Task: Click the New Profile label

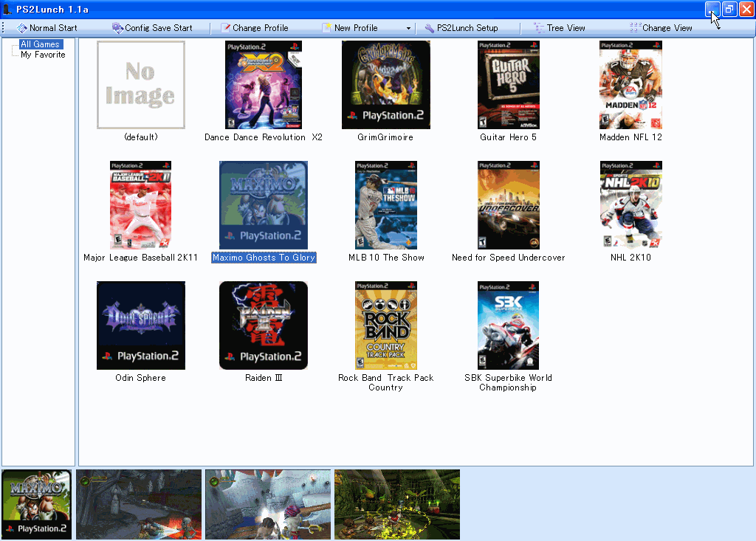Action: 356,28
